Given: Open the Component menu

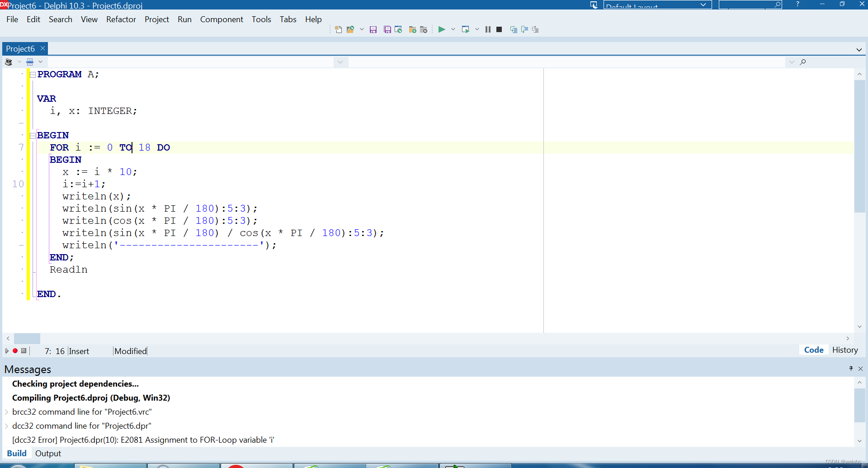Looking at the screenshot, I should [222, 19].
